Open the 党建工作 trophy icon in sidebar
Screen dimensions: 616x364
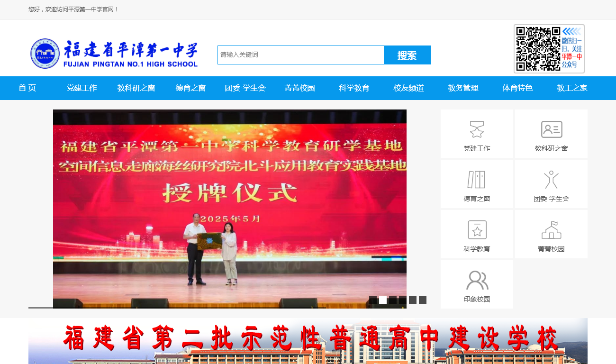(477, 128)
